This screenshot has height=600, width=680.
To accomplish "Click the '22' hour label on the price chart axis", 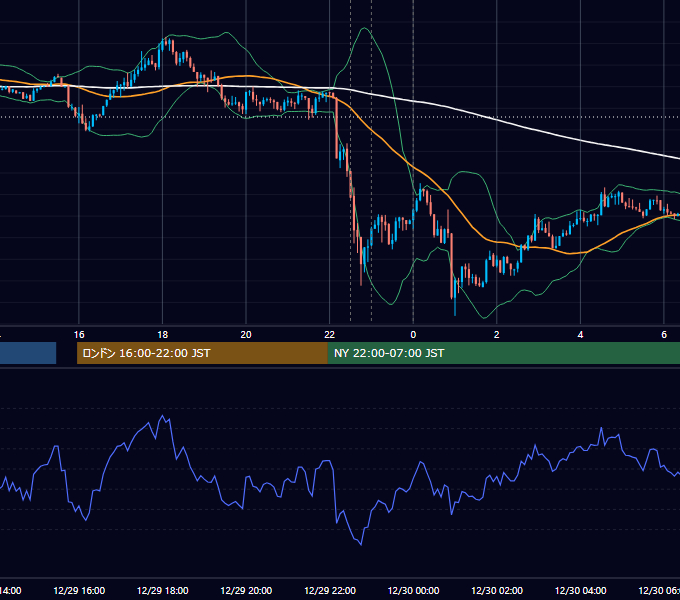I will (x=330, y=335).
